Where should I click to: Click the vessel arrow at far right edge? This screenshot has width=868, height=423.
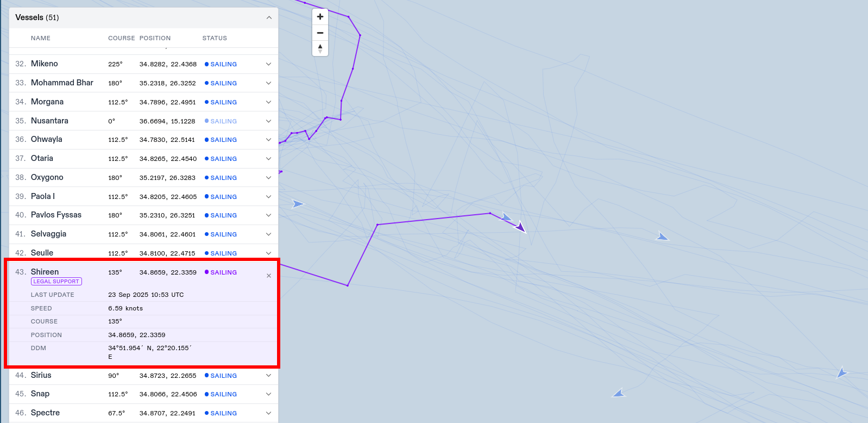[x=841, y=372]
